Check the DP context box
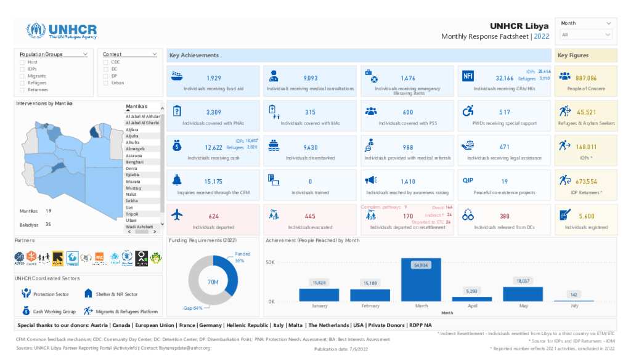 click(106, 76)
